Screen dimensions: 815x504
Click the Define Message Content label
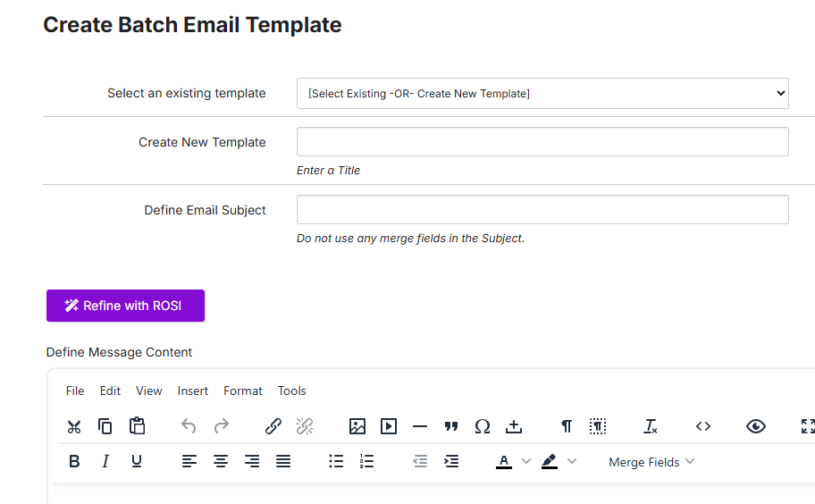[119, 352]
